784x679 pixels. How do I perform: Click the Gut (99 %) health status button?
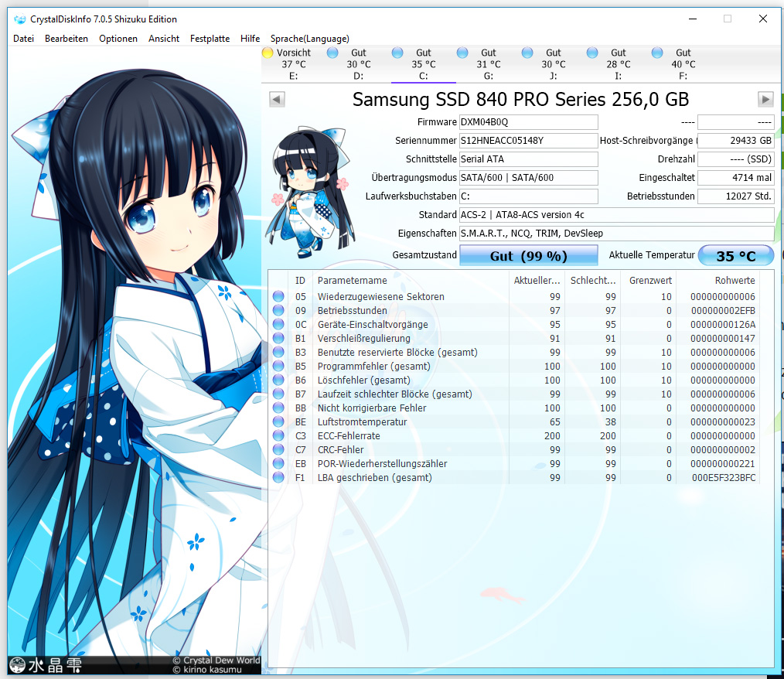(529, 255)
